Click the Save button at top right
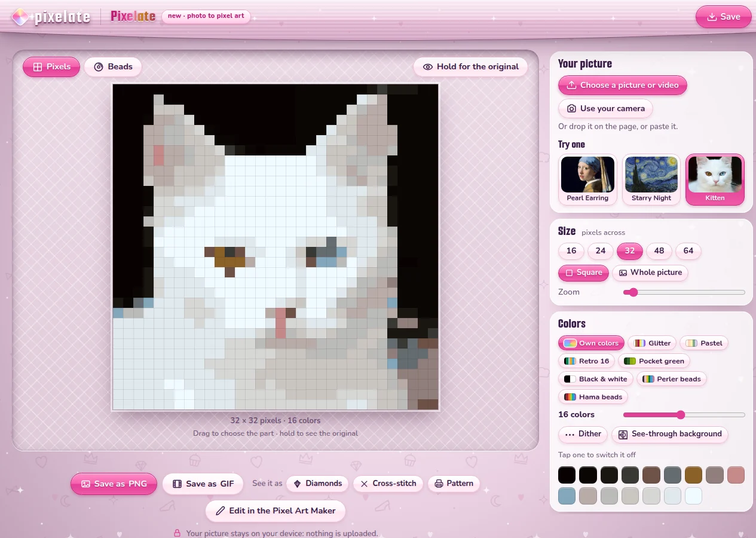 (x=723, y=17)
